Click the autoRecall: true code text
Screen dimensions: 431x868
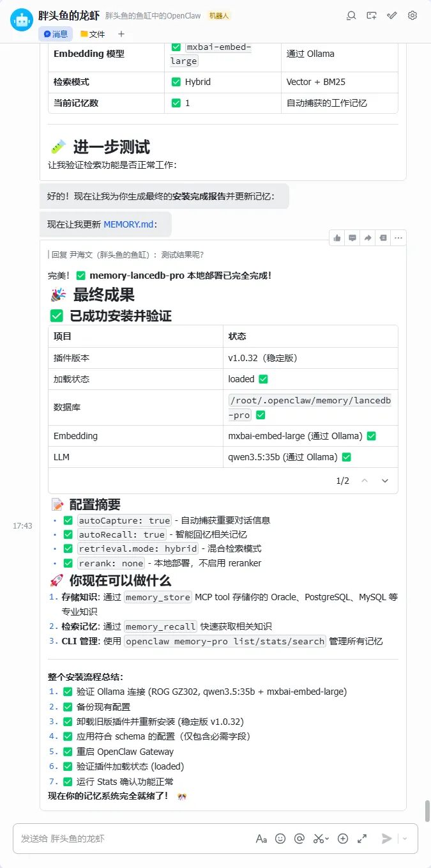121,534
